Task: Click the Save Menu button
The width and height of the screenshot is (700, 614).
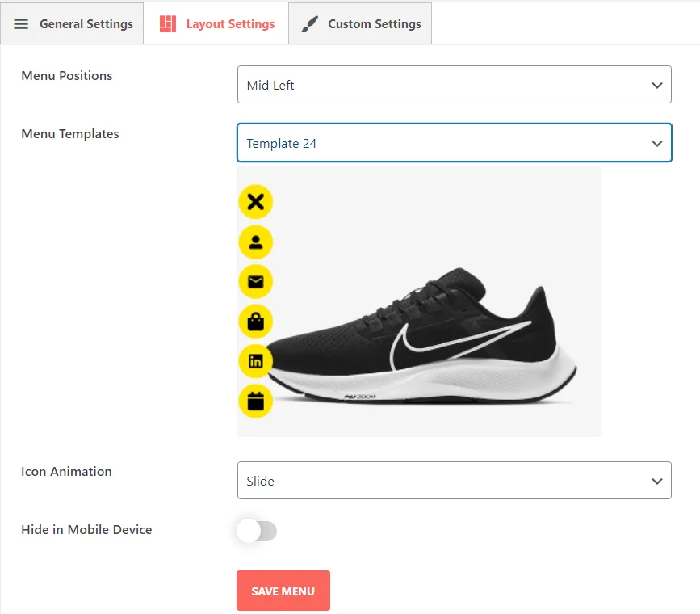Action: 283,591
